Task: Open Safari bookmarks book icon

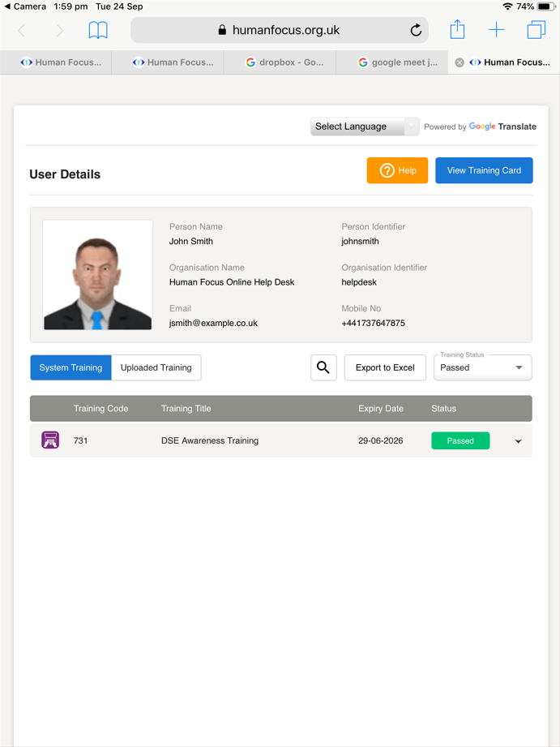Action: click(98, 30)
